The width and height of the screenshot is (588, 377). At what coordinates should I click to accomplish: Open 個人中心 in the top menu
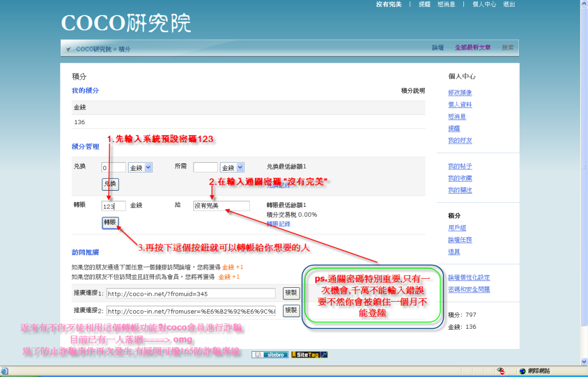coord(484,4)
